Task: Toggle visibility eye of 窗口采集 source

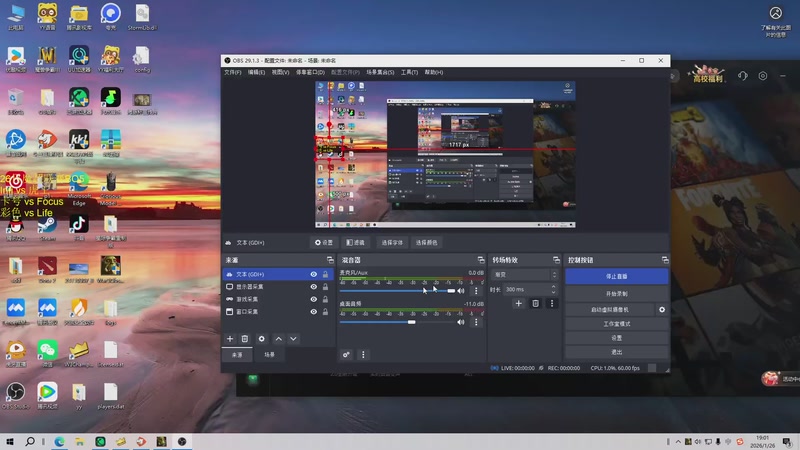Action: coord(313,311)
